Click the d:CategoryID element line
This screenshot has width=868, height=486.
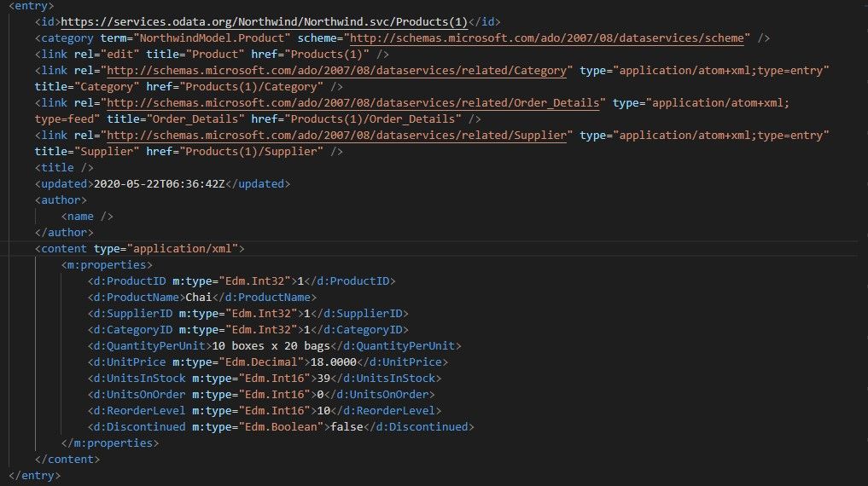click(x=248, y=329)
